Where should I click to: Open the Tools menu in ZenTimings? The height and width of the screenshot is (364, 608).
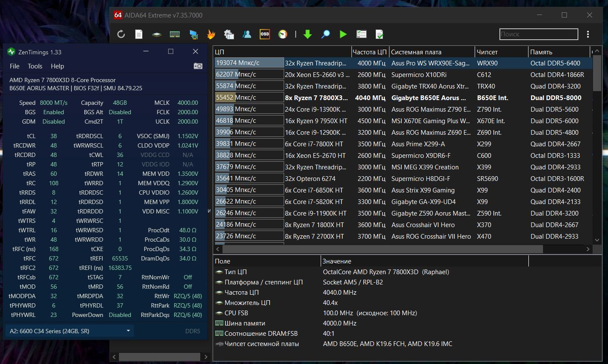pos(35,66)
